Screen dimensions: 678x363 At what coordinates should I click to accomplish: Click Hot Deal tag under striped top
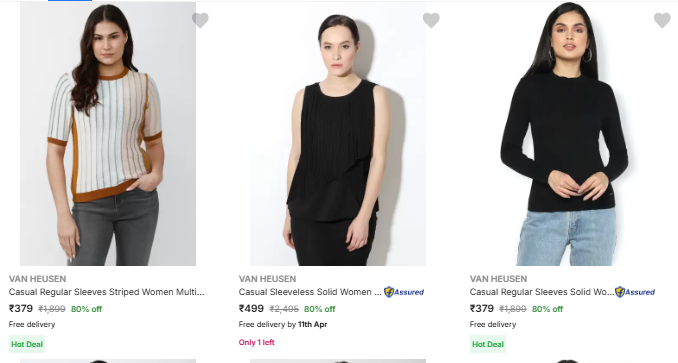coord(27,344)
